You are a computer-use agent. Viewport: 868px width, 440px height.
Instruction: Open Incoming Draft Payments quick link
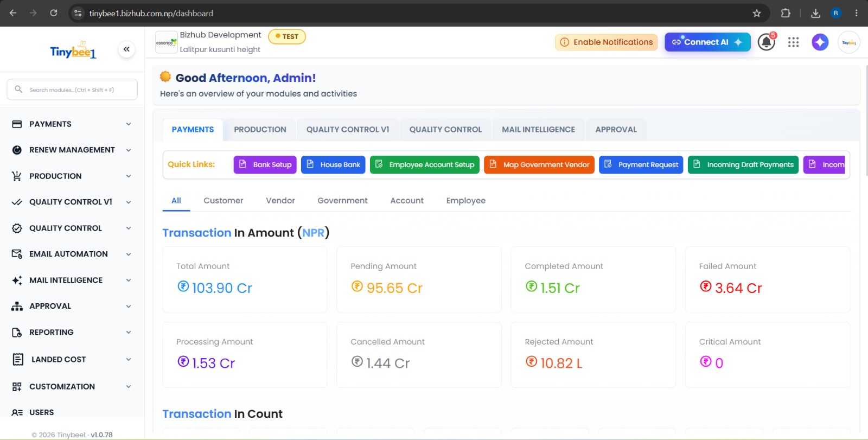pos(743,165)
